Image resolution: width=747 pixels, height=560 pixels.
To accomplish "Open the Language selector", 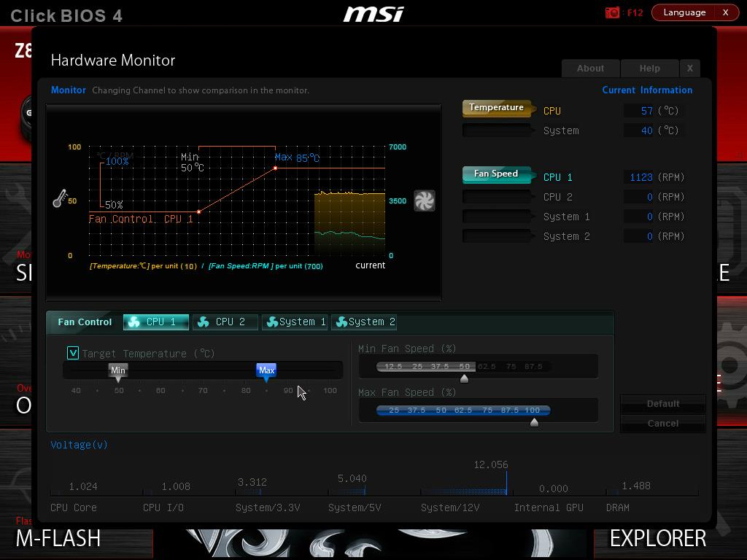I will click(684, 12).
